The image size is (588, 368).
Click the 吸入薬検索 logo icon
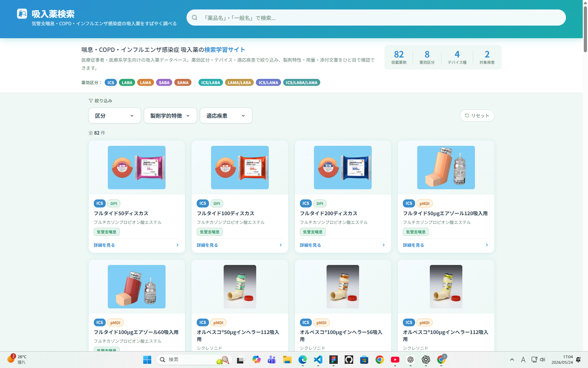(22, 14)
